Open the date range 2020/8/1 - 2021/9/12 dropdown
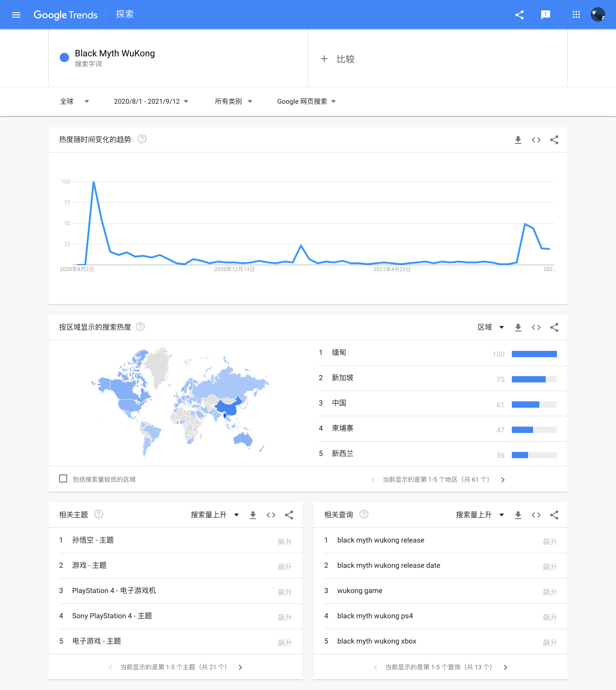This screenshot has width=616, height=690. 151,101
